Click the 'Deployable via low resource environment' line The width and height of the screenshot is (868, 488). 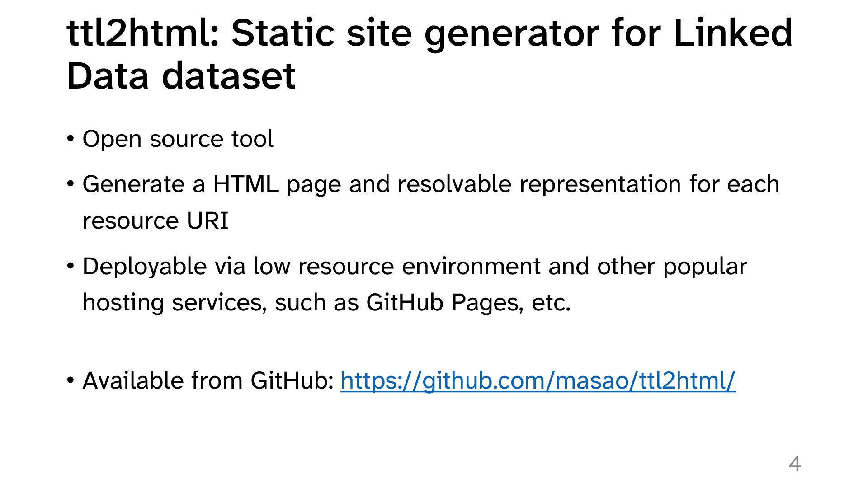[415, 266]
